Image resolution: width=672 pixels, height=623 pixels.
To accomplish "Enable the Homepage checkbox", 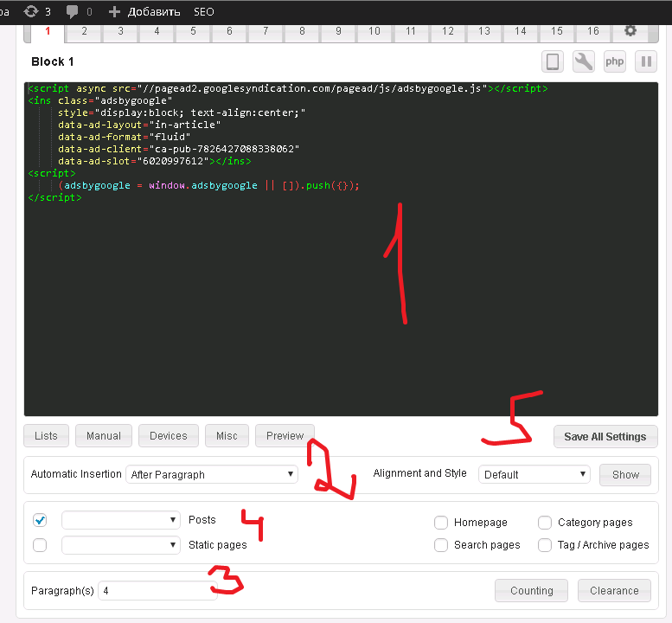I will [441, 523].
